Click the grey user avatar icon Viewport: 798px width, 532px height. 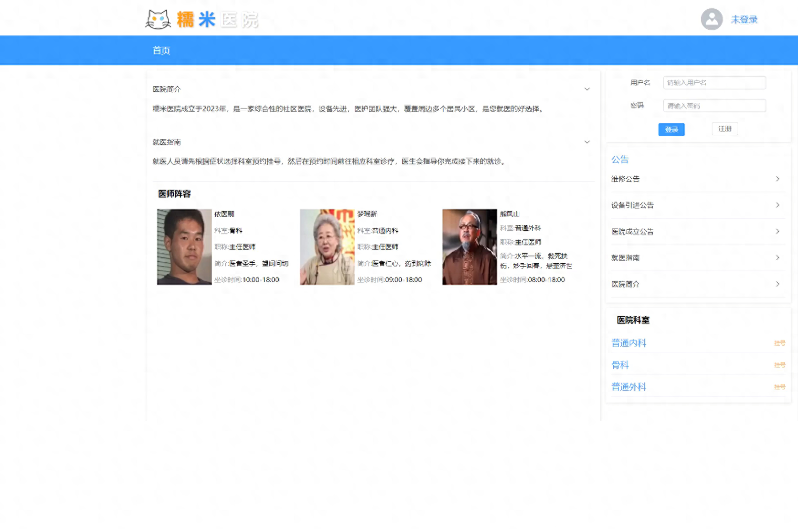tap(712, 19)
